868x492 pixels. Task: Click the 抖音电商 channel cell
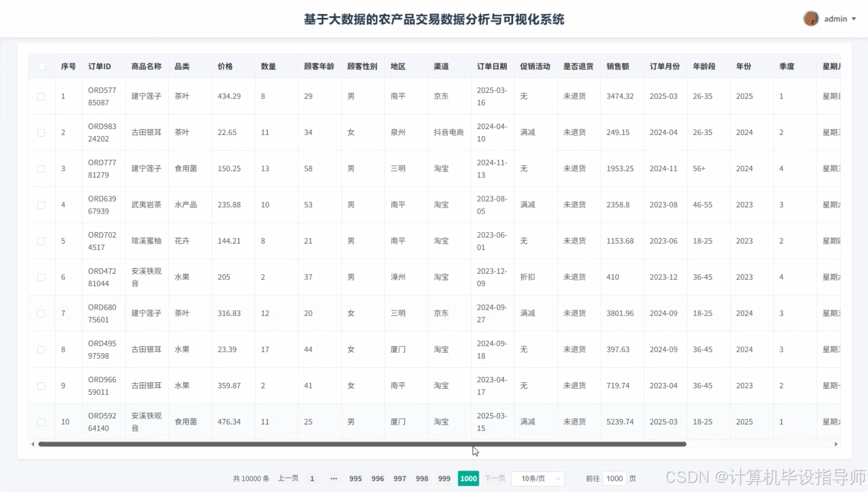click(449, 132)
